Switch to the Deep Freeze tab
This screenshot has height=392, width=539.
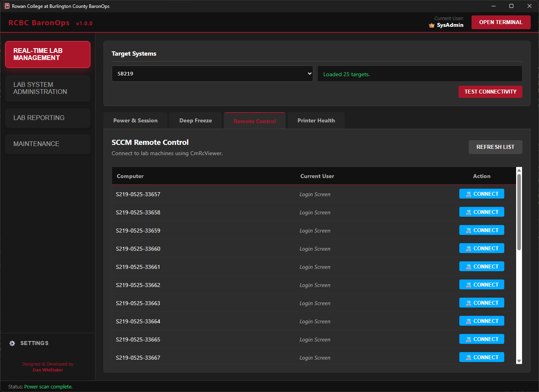point(195,120)
